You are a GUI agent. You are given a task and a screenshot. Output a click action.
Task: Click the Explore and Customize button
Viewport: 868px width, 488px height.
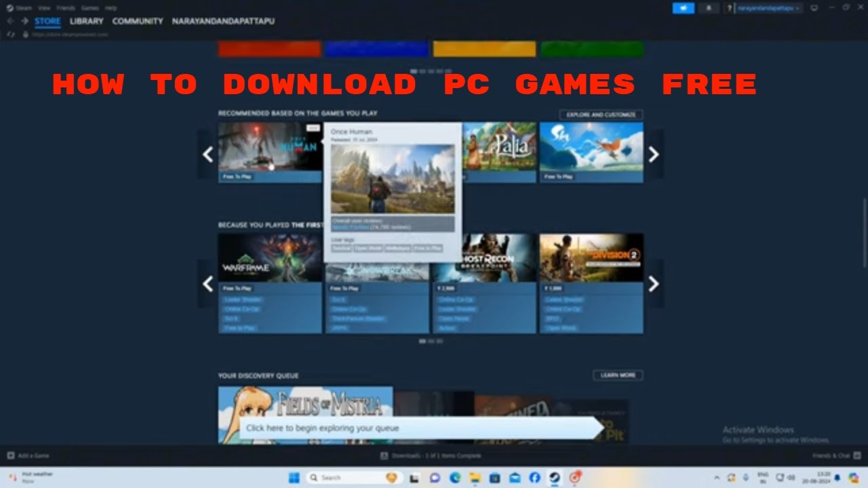601,115
